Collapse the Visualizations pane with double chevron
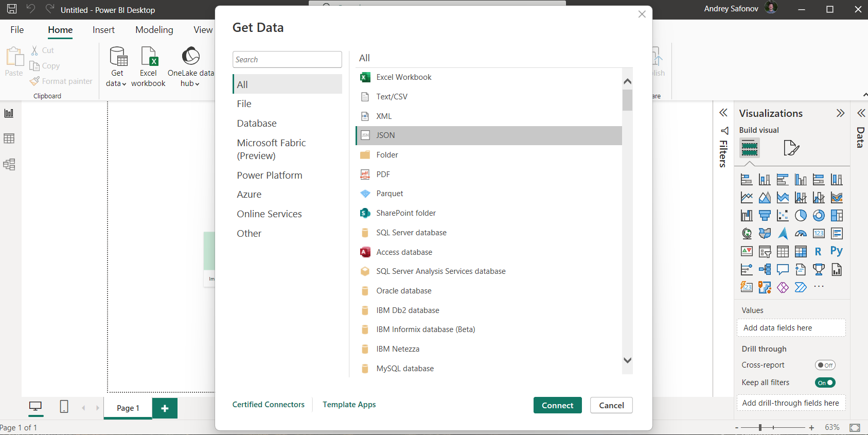Viewport: 868px width, 435px height. [x=840, y=113]
